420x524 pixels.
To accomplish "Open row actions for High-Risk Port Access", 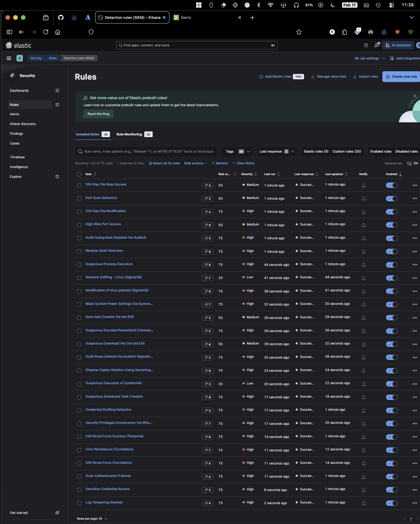I will click(x=415, y=225).
